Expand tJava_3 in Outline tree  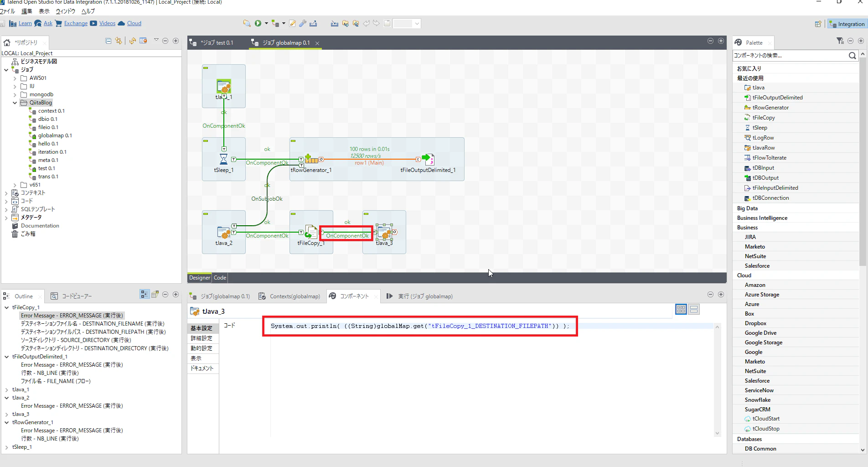[6, 415]
